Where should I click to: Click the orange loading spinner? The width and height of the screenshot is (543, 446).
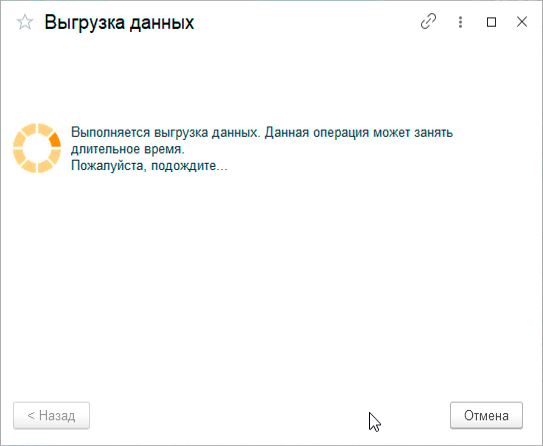[37, 148]
